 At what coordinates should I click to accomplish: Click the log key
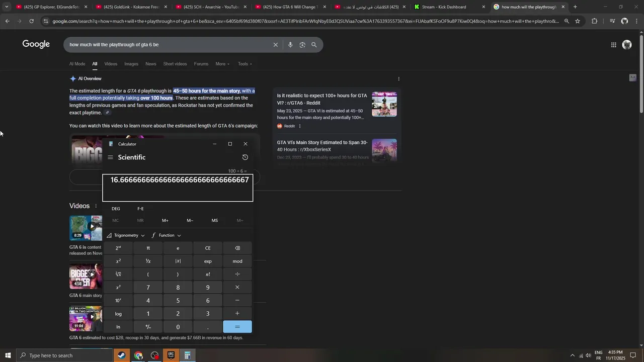coord(118,313)
